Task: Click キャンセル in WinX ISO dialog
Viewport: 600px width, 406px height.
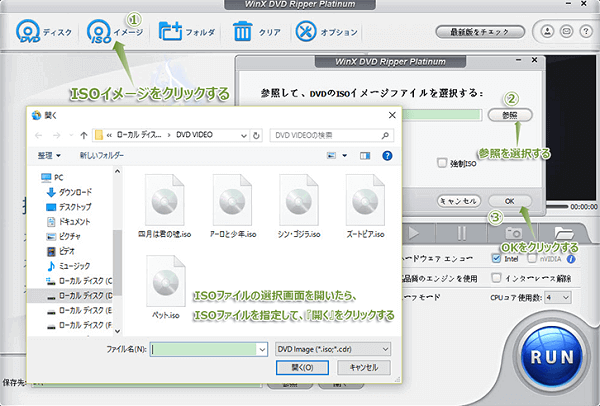Action: click(x=458, y=201)
